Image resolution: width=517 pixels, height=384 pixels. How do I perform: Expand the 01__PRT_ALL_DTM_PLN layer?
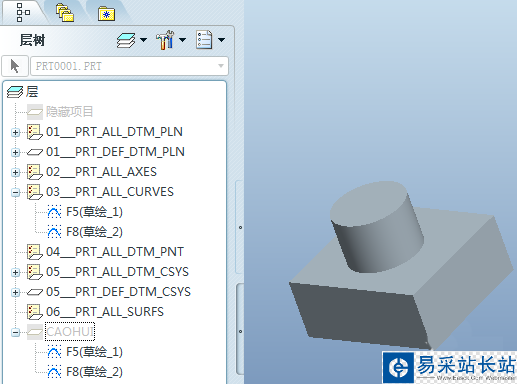[x=15, y=133]
